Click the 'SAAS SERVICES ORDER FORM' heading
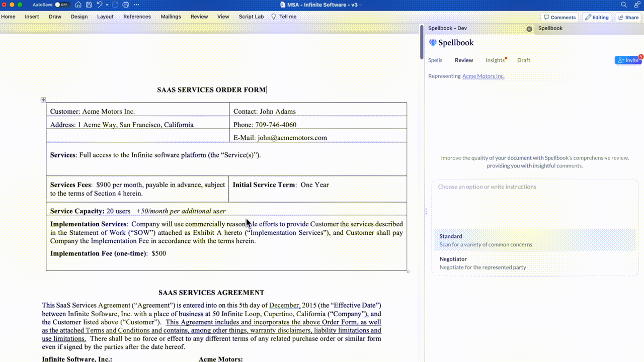The width and height of the screenshot is (644, 362). point(211,89)
